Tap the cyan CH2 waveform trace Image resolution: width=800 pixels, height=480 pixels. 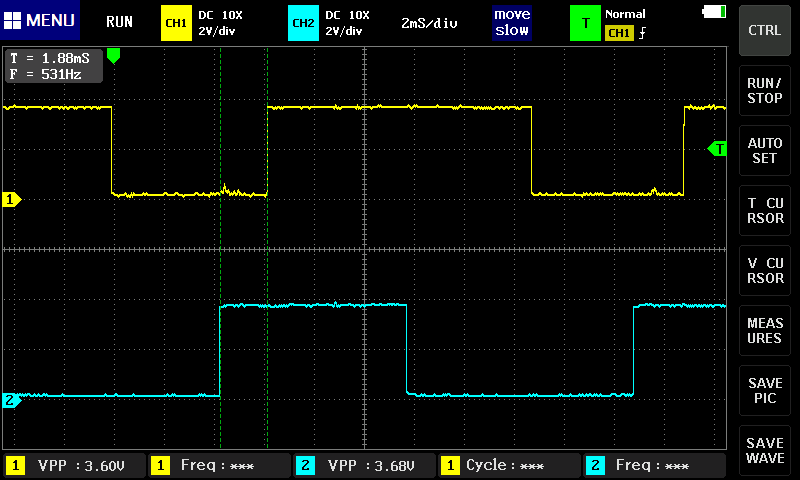pos(311,305)
